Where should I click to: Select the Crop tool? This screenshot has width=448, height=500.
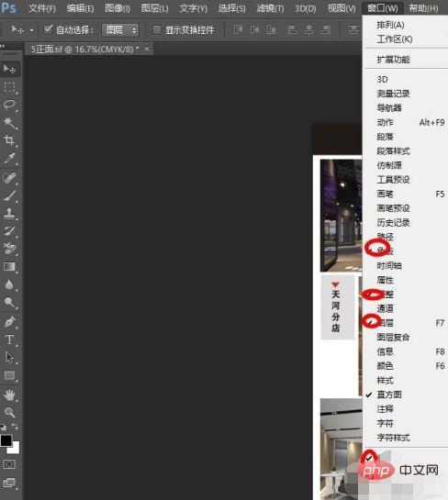pos(9,140)
